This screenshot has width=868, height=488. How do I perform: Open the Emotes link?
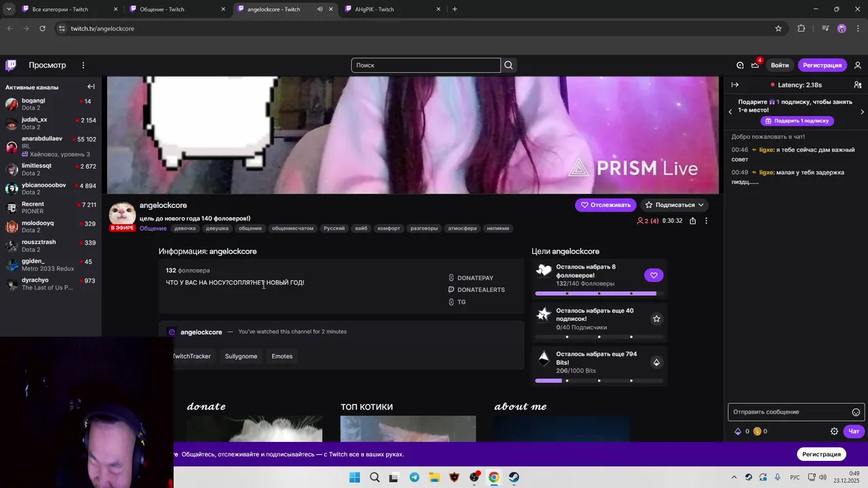point(282,356)
